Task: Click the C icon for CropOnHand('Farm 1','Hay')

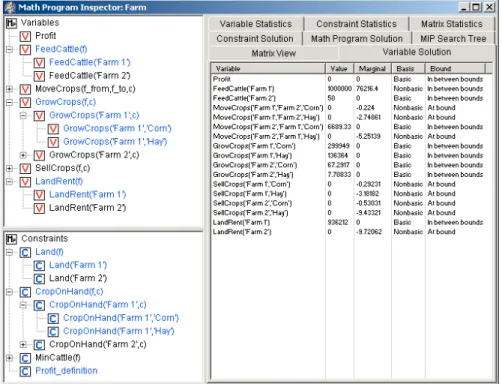Action: coord(53,331)
